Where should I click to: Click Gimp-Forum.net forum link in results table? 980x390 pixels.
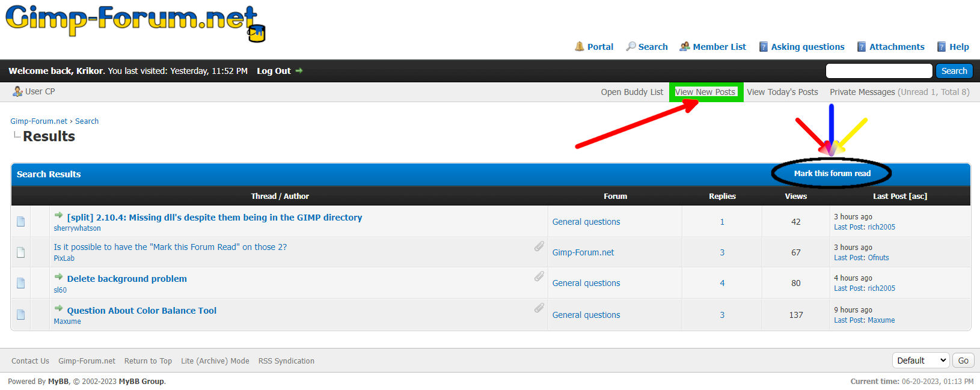(x=583, y=252)
